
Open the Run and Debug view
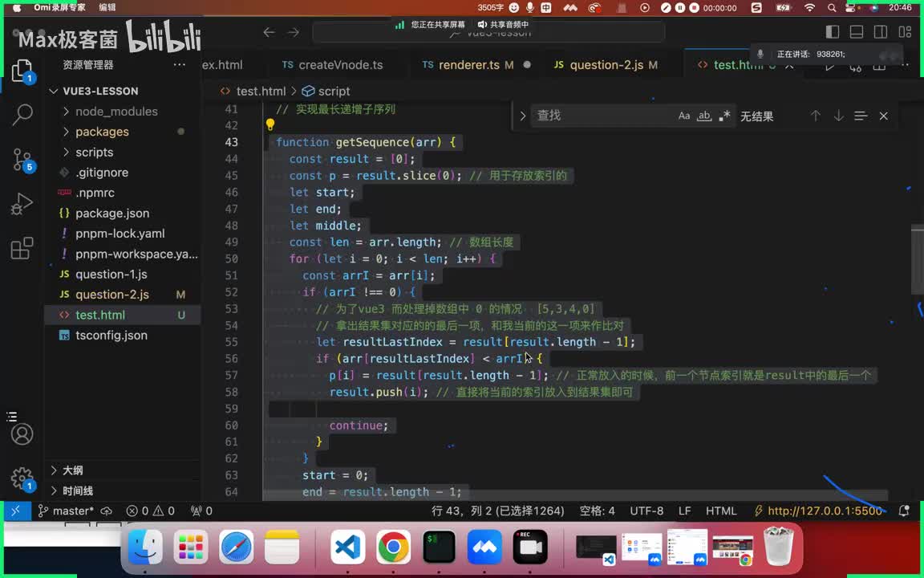[22, 205]
